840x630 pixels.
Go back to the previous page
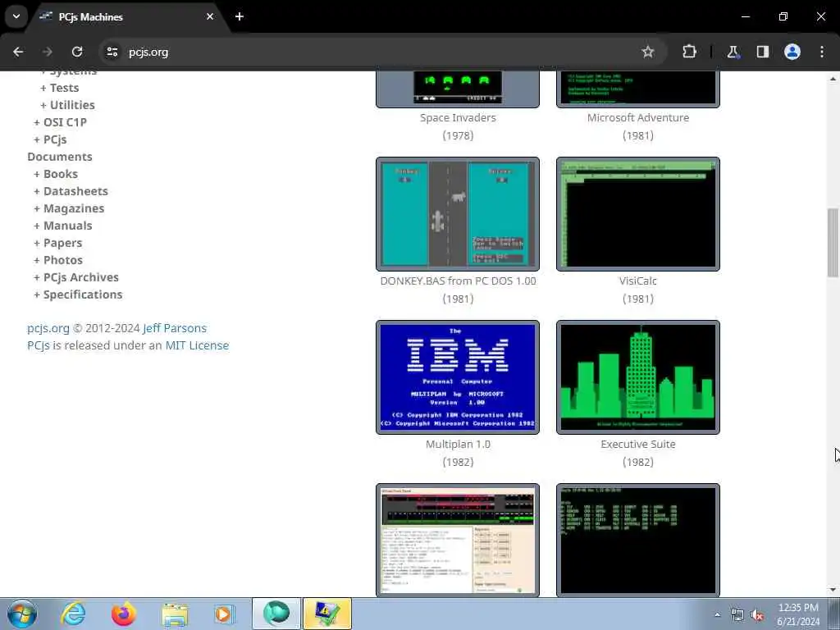tap(18, 52)
